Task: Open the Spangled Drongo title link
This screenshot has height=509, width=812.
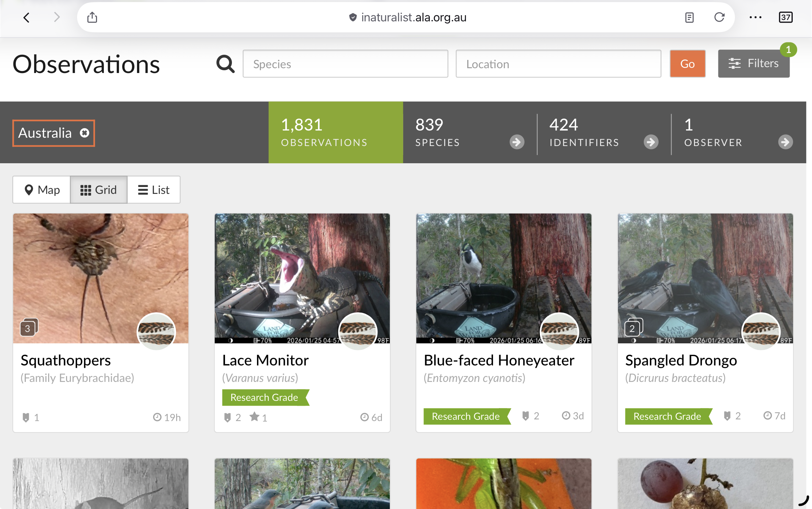Action: click(x=681, y=361)
